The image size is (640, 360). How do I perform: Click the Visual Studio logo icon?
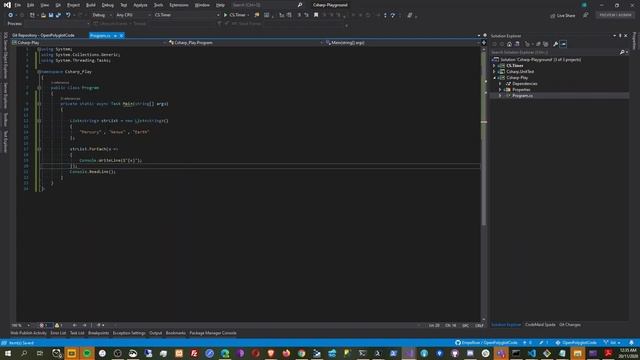click(x=7, y=5)
